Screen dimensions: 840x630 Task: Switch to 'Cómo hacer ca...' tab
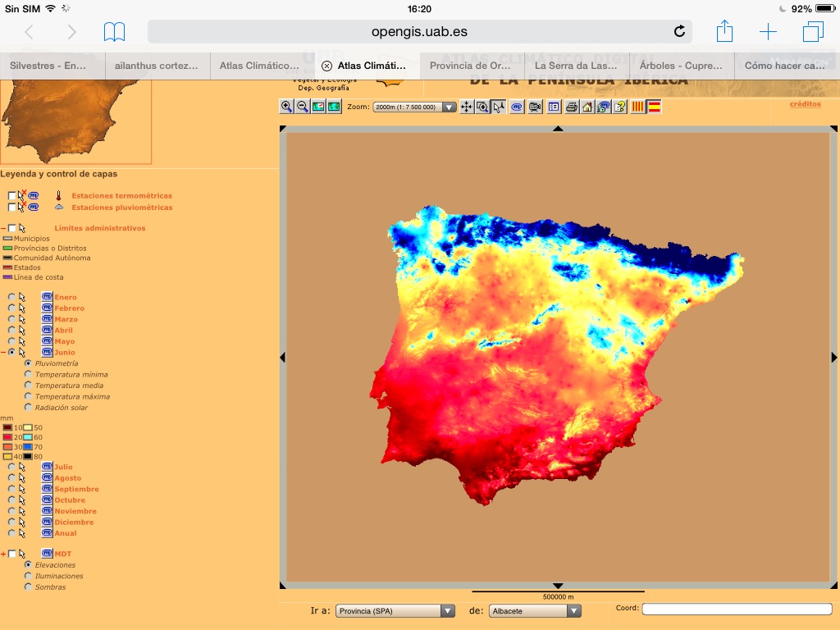785,66
